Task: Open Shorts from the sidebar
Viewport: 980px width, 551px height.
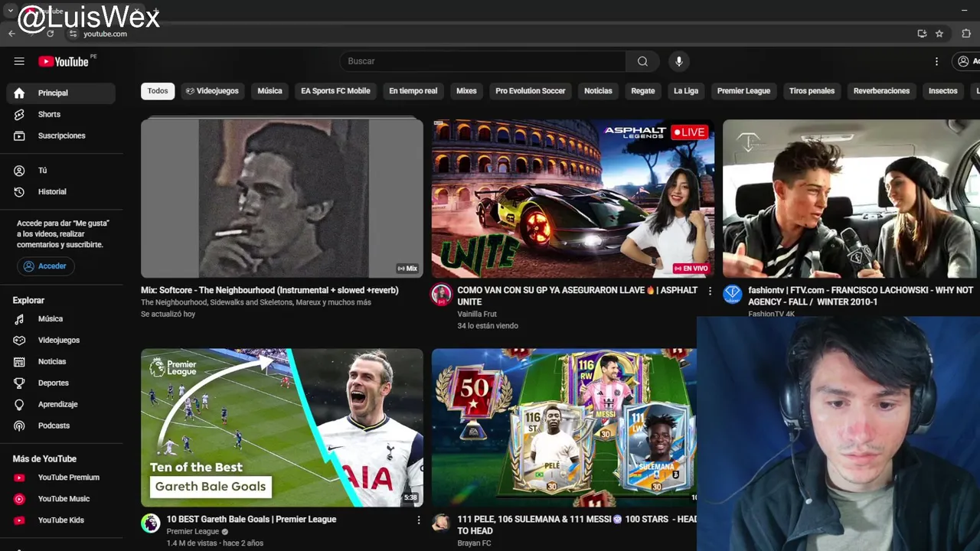Action: (60, 114)
